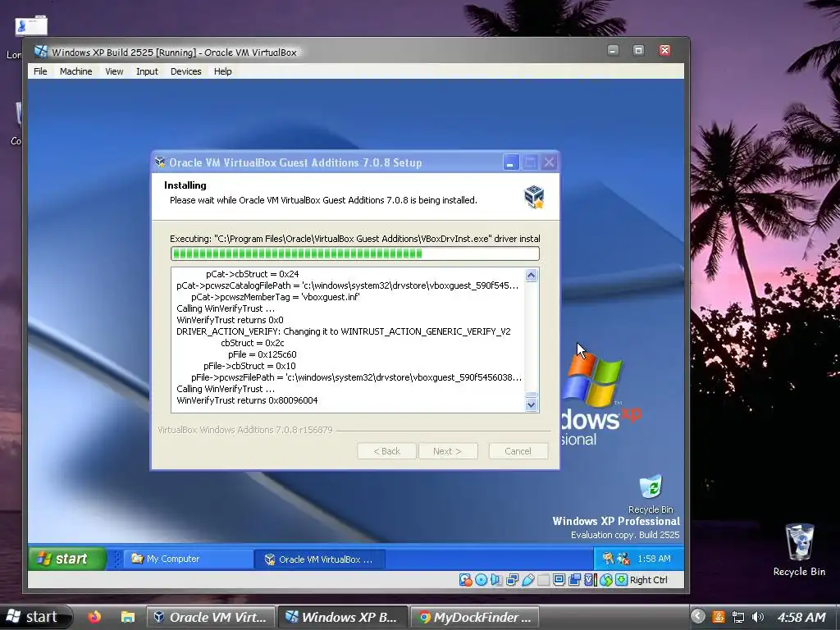Click the installation progress bar
The image size is (840, 630).
click(x=354, y=253)
